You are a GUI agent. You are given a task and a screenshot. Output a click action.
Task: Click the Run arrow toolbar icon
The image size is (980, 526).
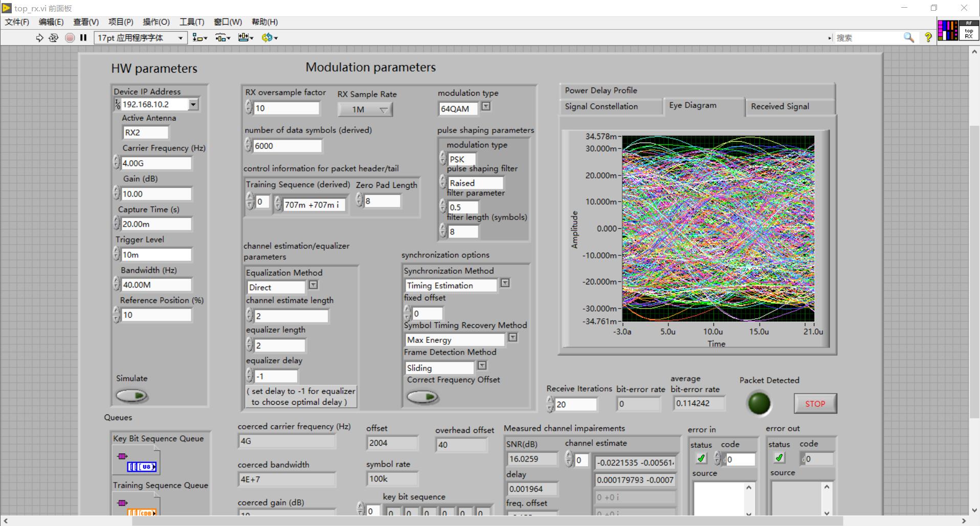point(39,37)
